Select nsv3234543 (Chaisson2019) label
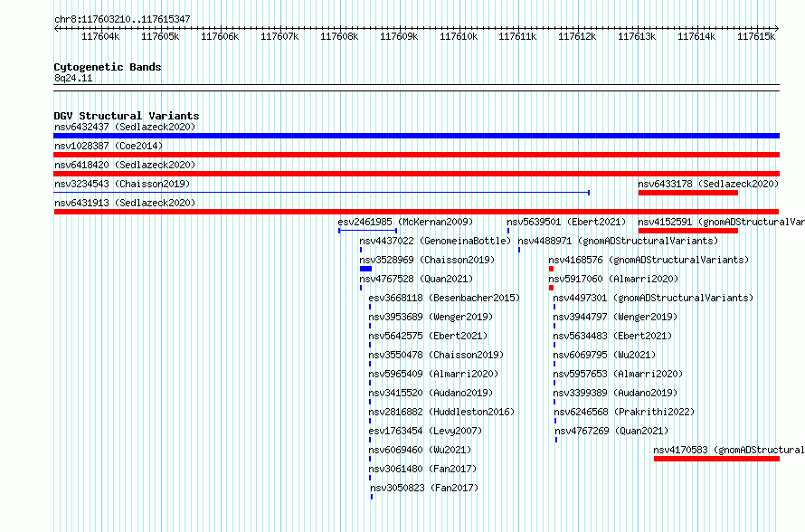Viewport: 805px width, 532px height. coord(122,184)
